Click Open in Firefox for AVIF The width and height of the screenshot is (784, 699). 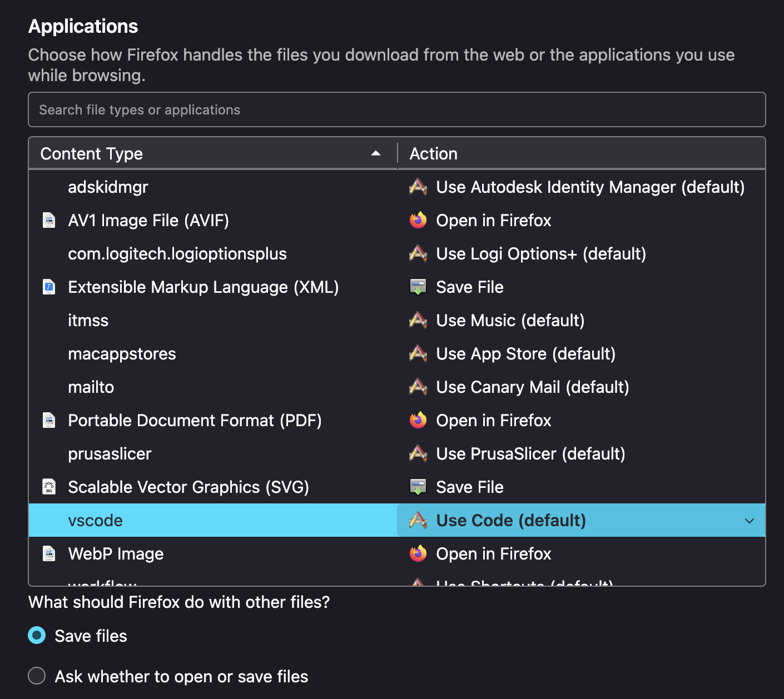point(494,221)
